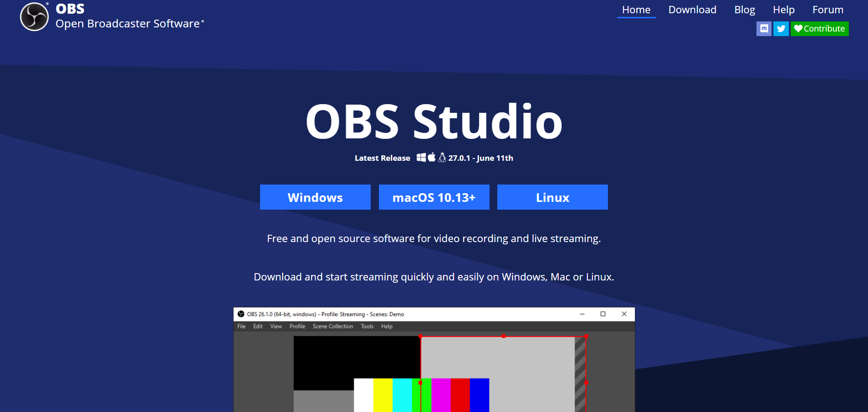This screenshot has height=412, width=868.
Task: Open Profile menu in the screenshot preview
Action: coord(297,326)
